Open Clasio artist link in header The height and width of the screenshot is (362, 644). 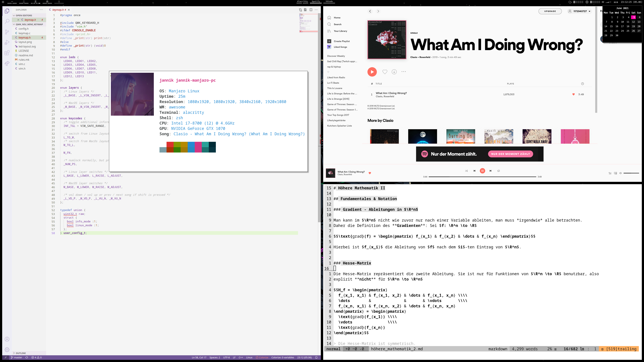click(x=414, y=57)
